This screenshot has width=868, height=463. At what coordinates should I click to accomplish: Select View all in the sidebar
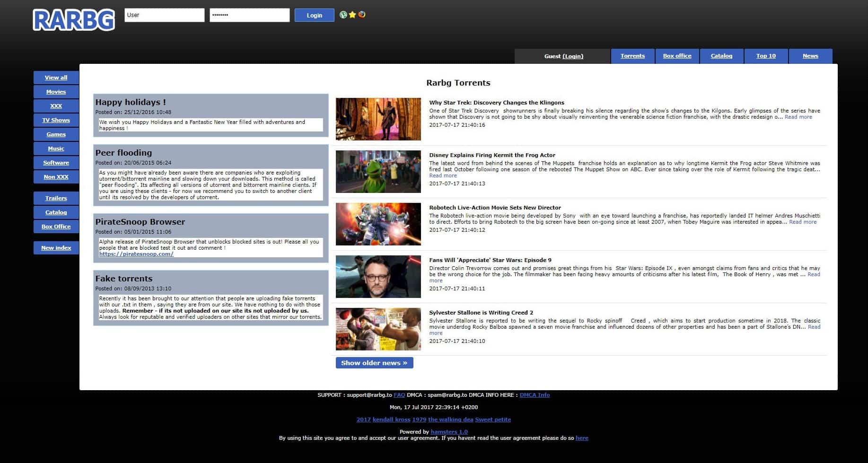(x=56, y=78)
